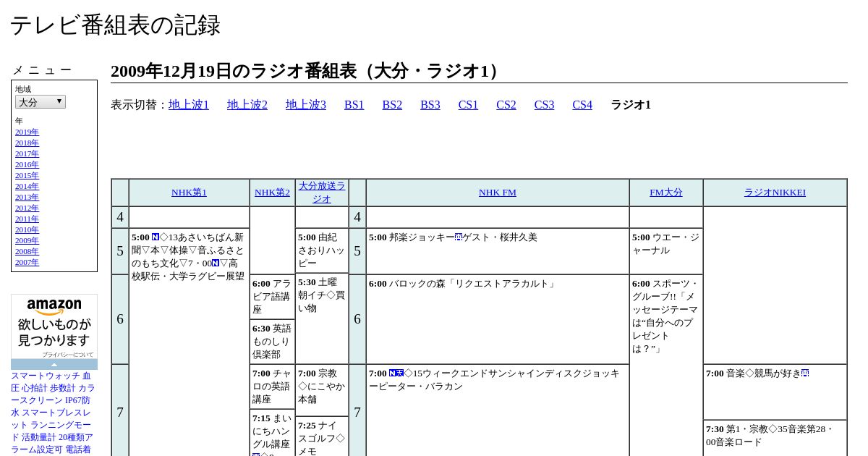Select year 2015年 in menu
This screenshot has height=456, width=868.
pyautogui.click(x=27, y=176)
